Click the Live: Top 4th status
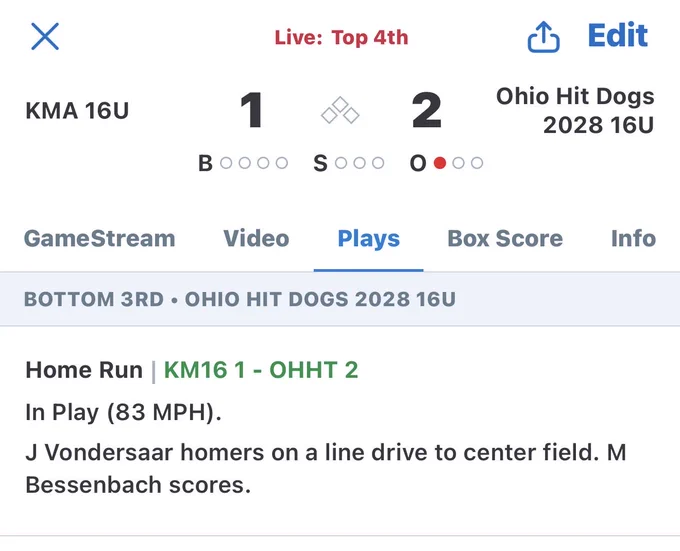Image resolution: width=680 pixels, height=551 pixels. point(341,38)
